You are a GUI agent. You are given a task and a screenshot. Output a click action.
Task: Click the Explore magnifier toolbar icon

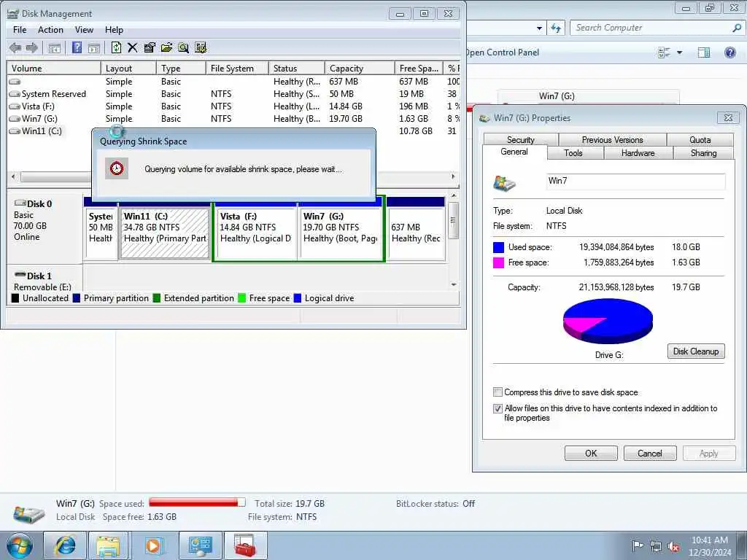(183, 47)
